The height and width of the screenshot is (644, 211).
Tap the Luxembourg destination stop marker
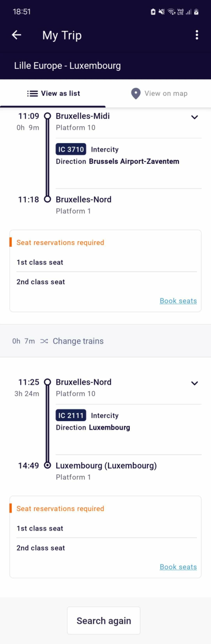pyautogui.click(x=47, y=465)
